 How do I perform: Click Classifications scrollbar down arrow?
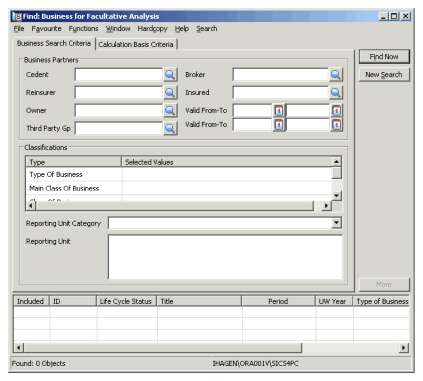337,196
